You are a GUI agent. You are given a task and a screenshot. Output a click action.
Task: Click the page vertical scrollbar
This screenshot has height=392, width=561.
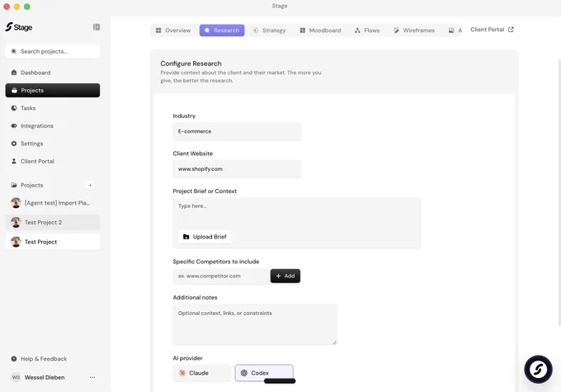(x=559, y=191)
